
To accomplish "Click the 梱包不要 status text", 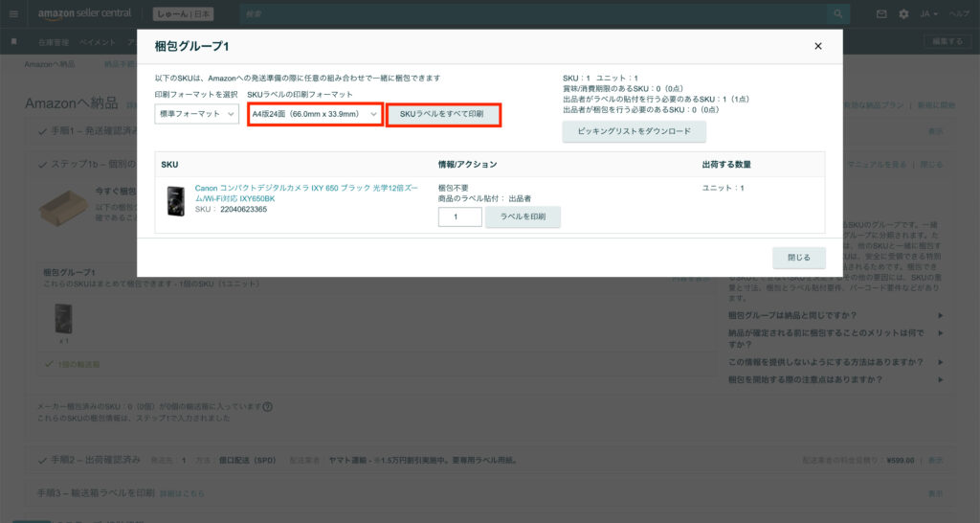I will [453, 188].
